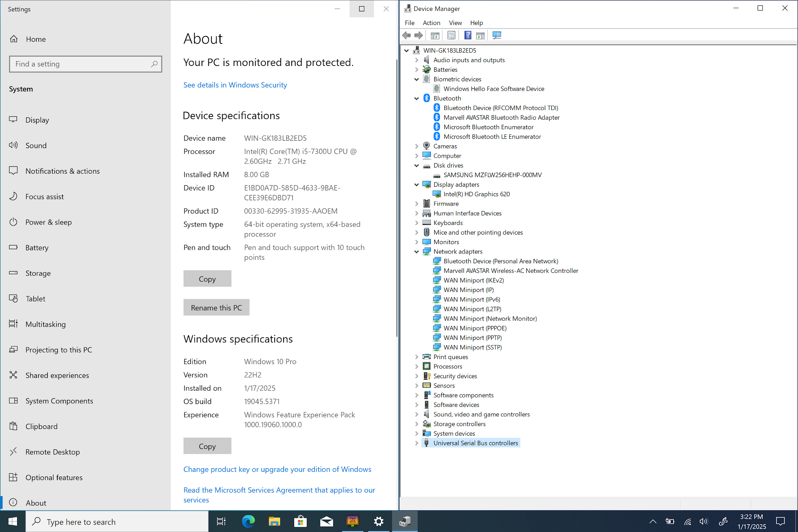Expand Universal Serial Bus controllers
The width and height of the screenshot is (798, 532).
pyautogui.click(x=417, y=443)
